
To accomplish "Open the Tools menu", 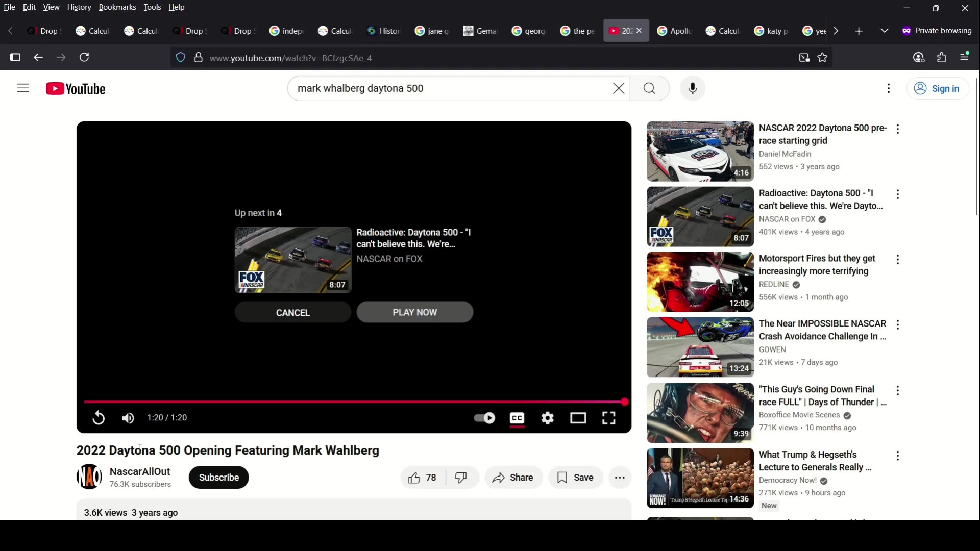I will [x=153, y=8].
